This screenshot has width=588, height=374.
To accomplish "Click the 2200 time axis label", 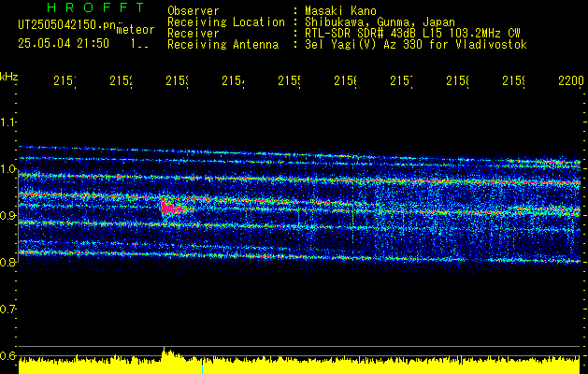I will coord(571,81).
